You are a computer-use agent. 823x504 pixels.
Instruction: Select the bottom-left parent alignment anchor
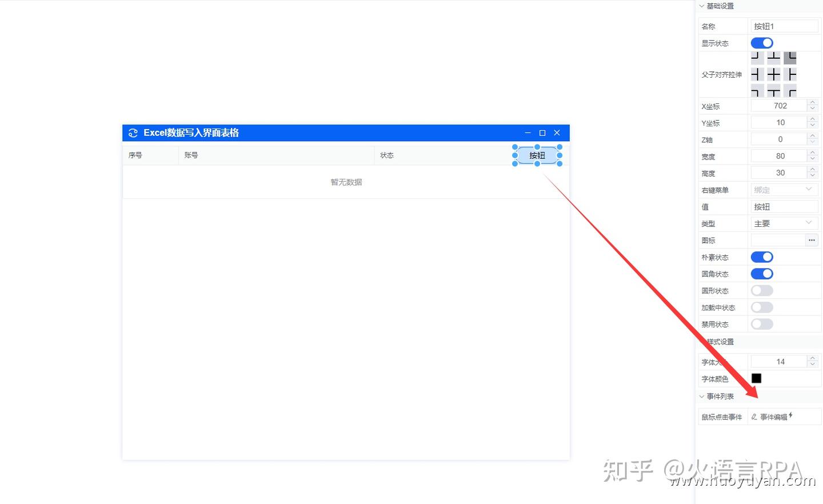pos(757,90)
